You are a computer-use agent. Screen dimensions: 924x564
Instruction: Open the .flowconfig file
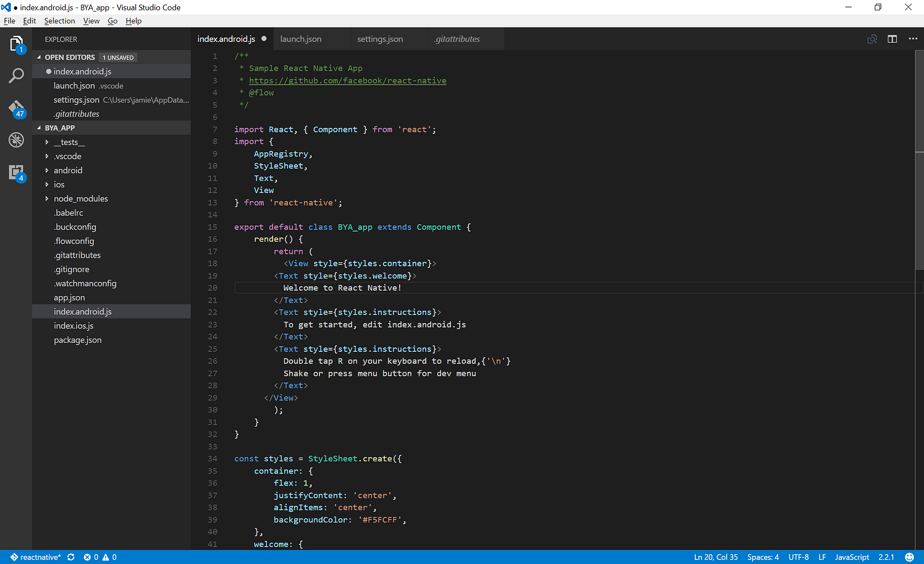[x=111, y=241]
